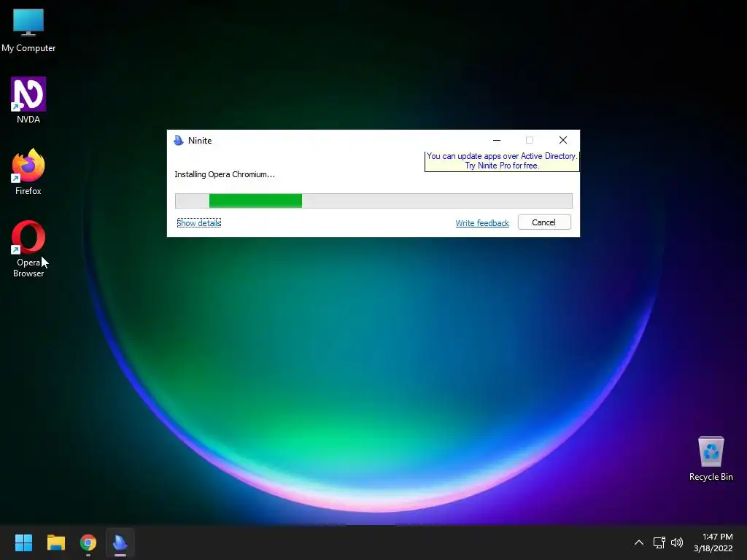Expand Show details in Ninite
This screenshot has height=560, width=747.
click(x=198, y=223)
